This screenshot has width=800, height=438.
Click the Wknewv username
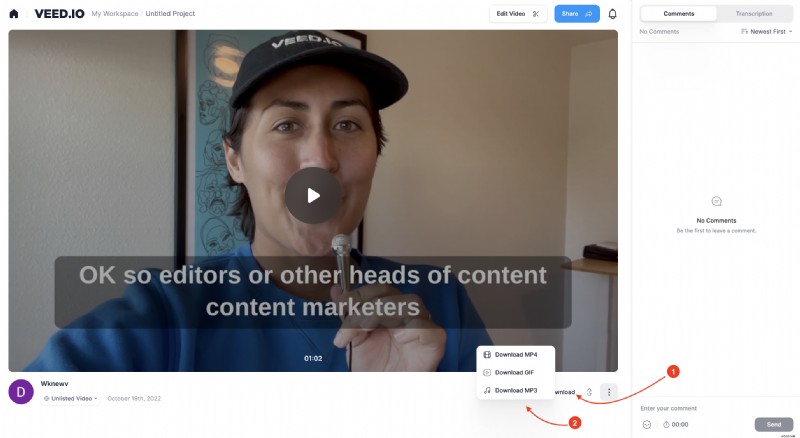[x=55, y=383]
